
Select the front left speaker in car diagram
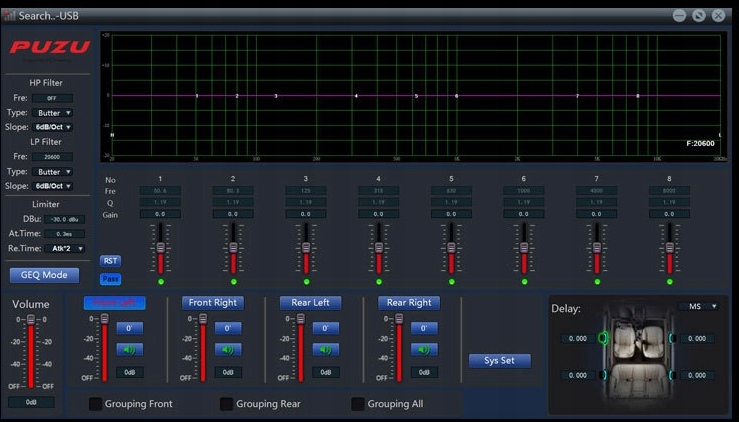pyautogui.click(x=602, y=338)
